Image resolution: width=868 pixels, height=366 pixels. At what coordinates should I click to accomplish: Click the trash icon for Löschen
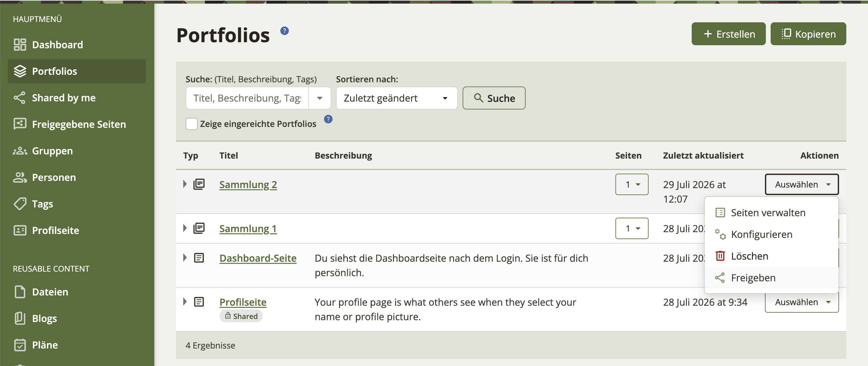click(x=720, y=256)
